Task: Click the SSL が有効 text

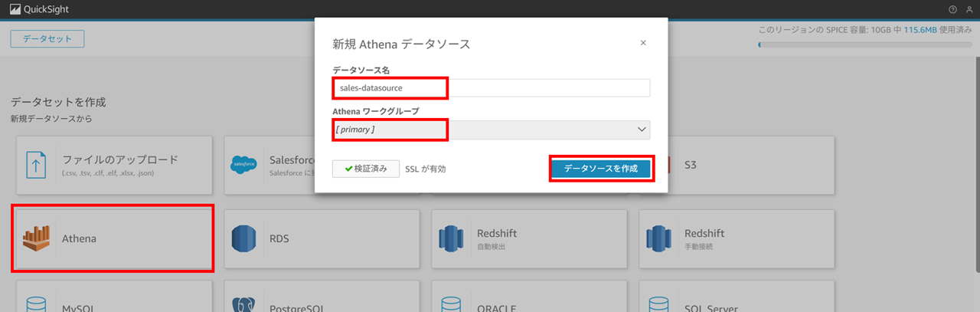Action: pos(425,169)
